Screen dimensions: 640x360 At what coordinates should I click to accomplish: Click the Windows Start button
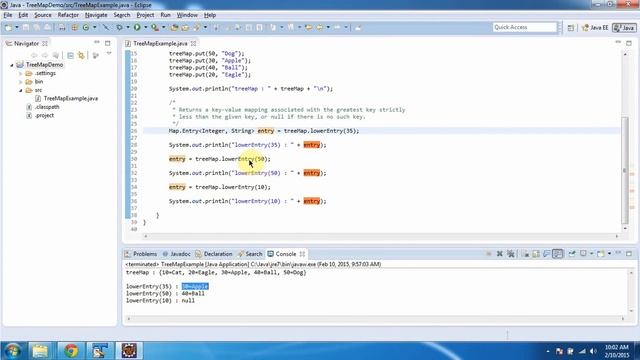(12, 351)
